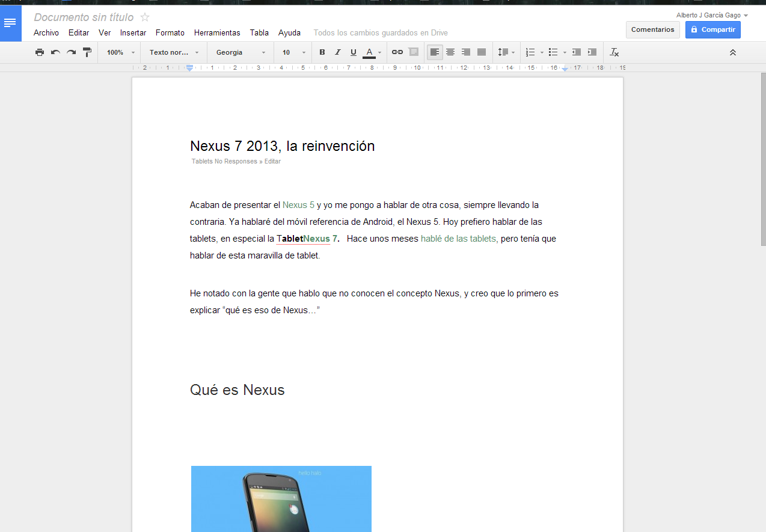The height and width of the screenshot is (532, 766).
Task: Star this untitled document
Action: point(145,17)
